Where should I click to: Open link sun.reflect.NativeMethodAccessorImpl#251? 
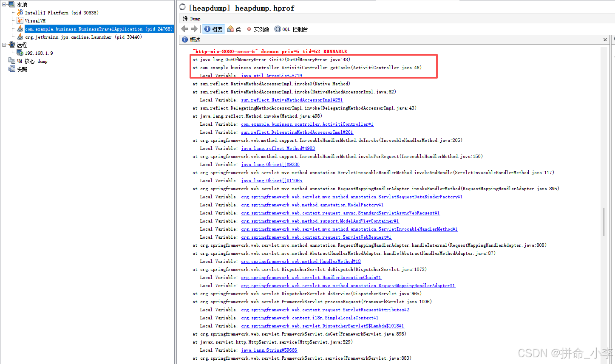292,100
